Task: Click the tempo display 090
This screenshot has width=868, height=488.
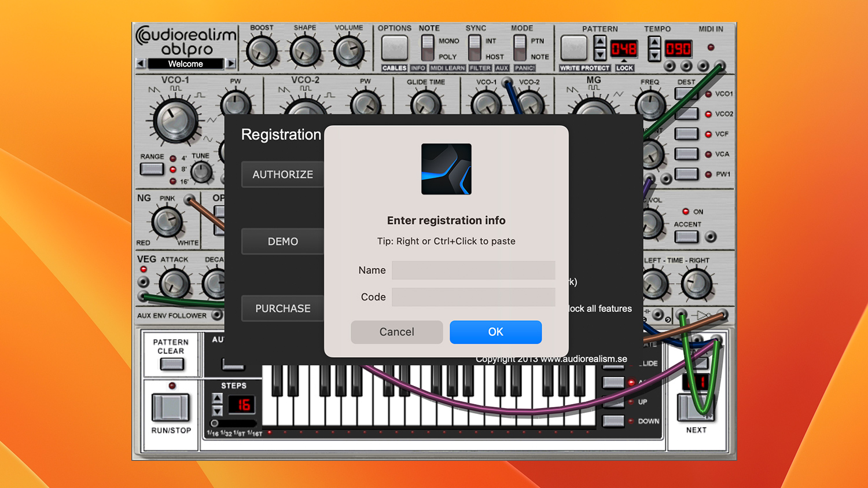Action: point(678,49)
